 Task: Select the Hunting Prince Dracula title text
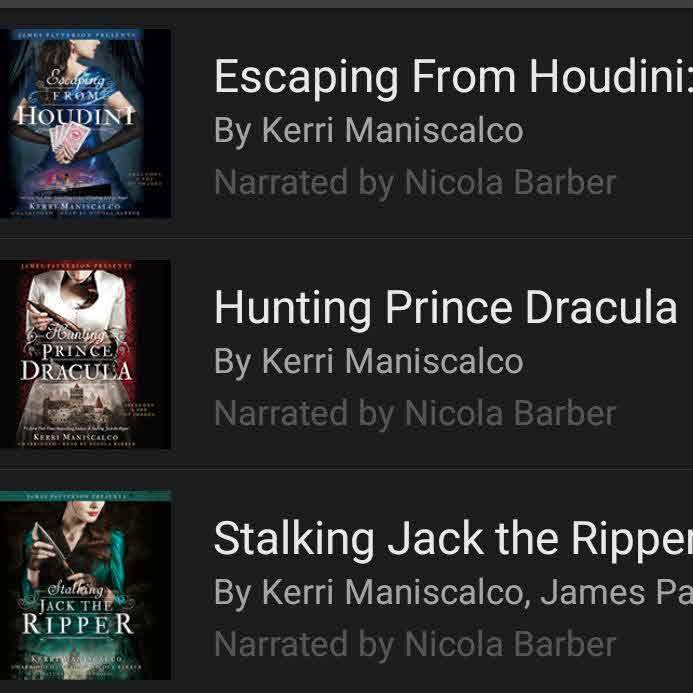(446, 308)
